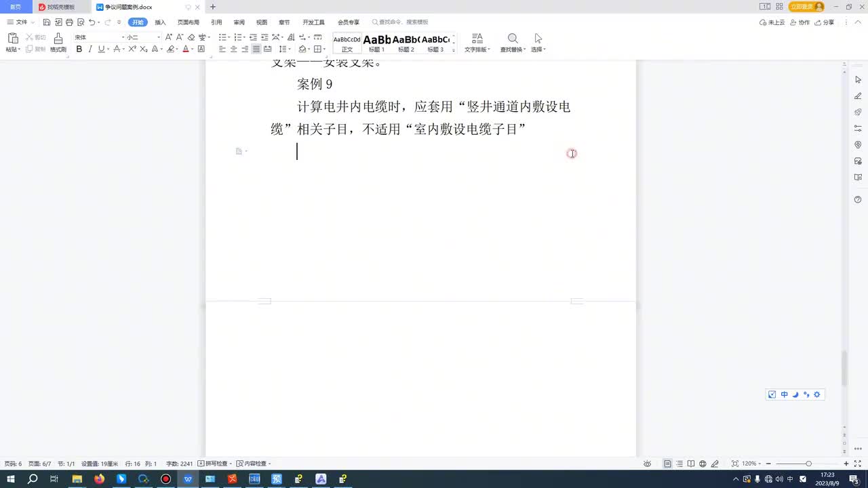This screenshot has height=488, width=868.
Task: Open the 审阅 ribbon tab
Action: [x=239, y=22]
